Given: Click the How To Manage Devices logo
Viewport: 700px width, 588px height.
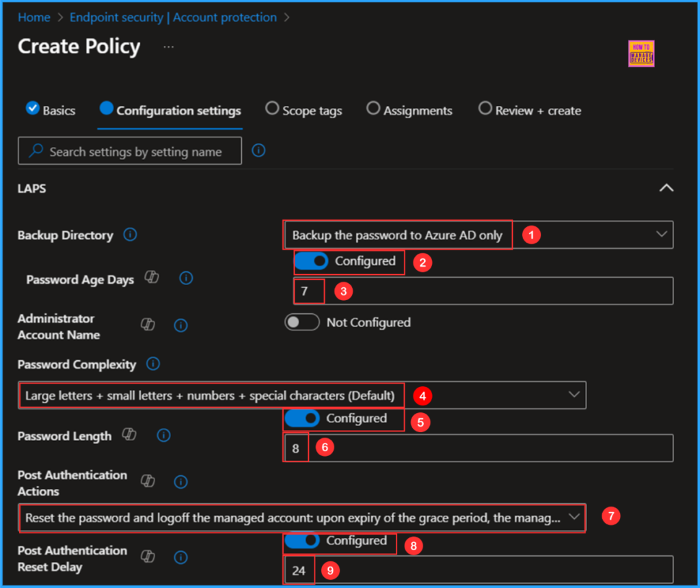Looking at the screenshot, I should click(x=641, y=53).
